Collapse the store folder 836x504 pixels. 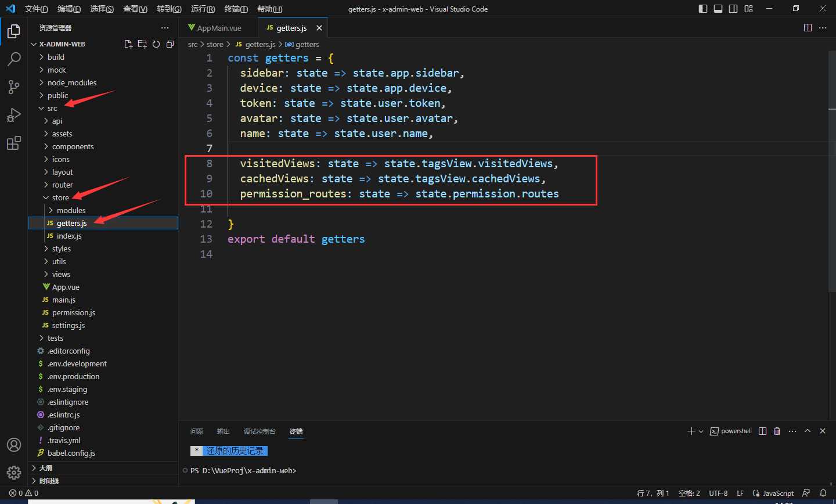point(103,197)
